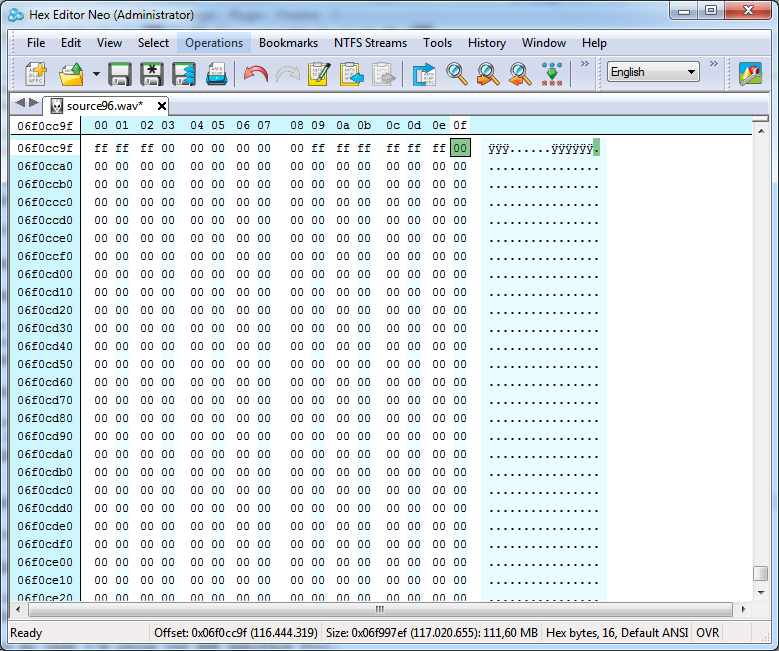Click the Size field in status bar

click(432, 633)
